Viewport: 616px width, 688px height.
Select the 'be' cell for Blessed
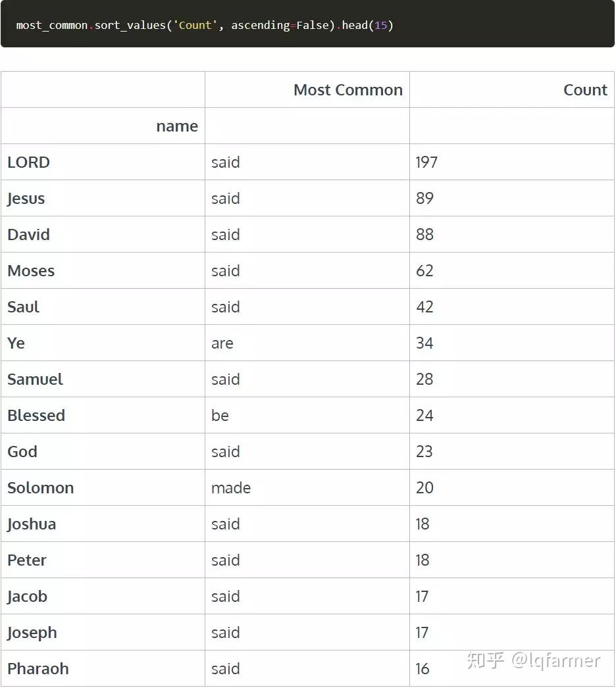(x=220, y=416)
